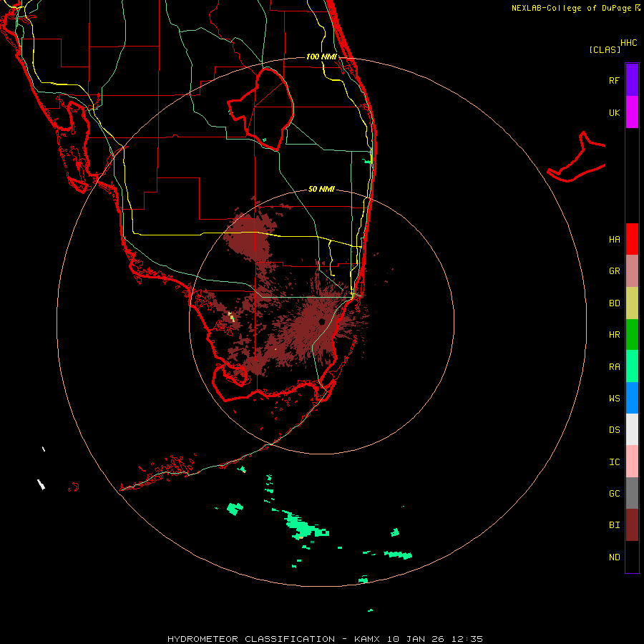Click the RF purple legend swatch
The image size is (644, 644).
click(632, 79)
